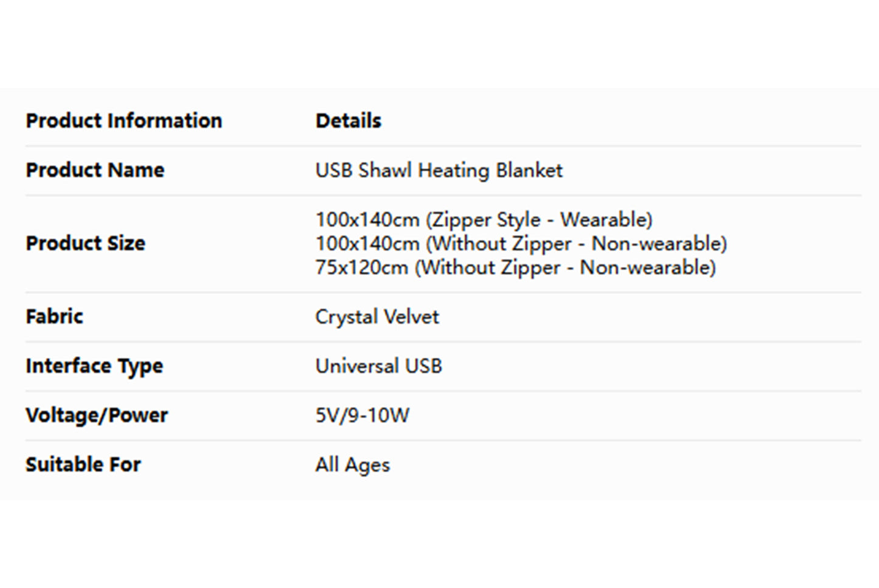Click the "Product Information" column header
Viewport: 879px width, 588px height.
(123, 121)
